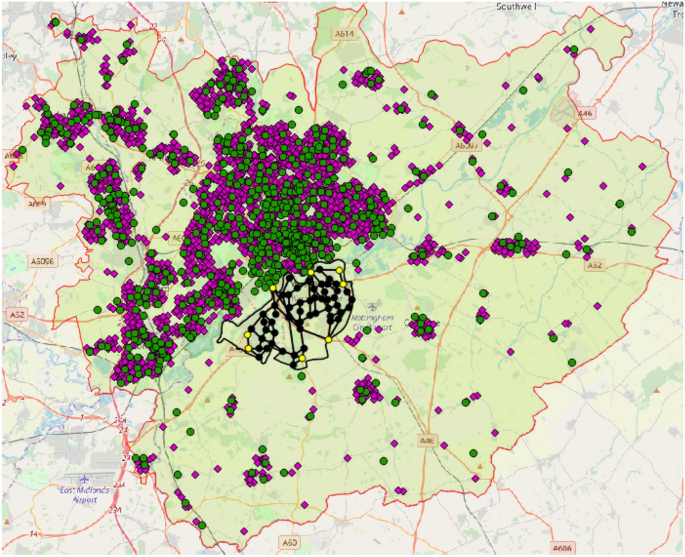Screen dimensions: 685x557
Task: Click the brown triangle near junction 14
Action: [7, 521]
